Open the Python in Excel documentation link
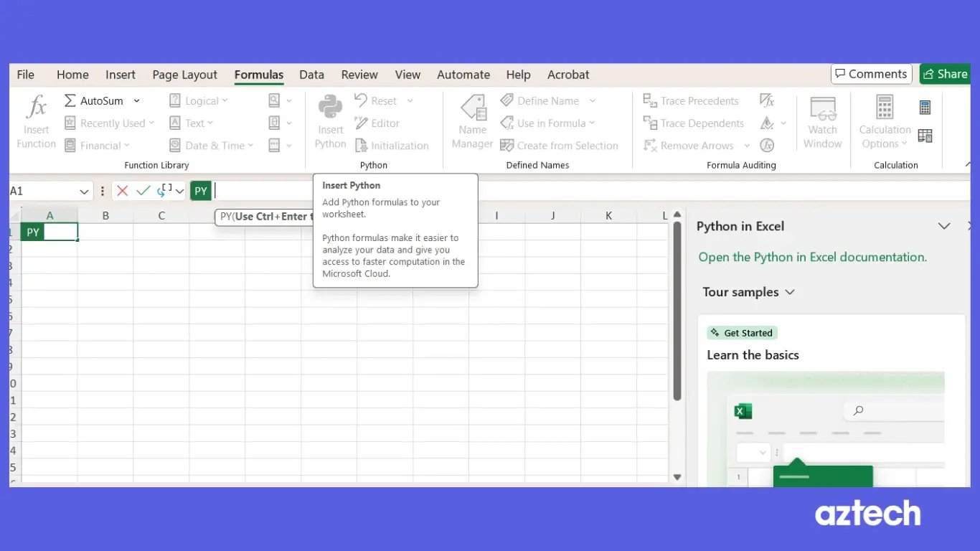 tap(811, 256)
